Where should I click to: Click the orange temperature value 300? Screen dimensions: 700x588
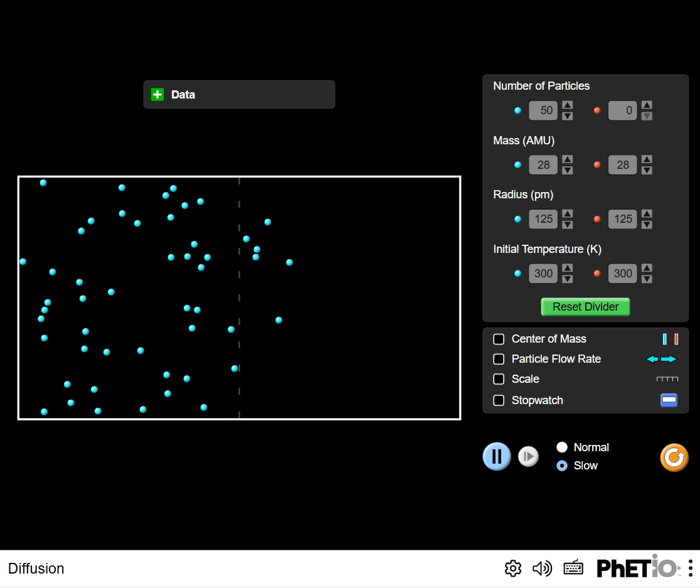pyautogui.click(x=623, y=273)
